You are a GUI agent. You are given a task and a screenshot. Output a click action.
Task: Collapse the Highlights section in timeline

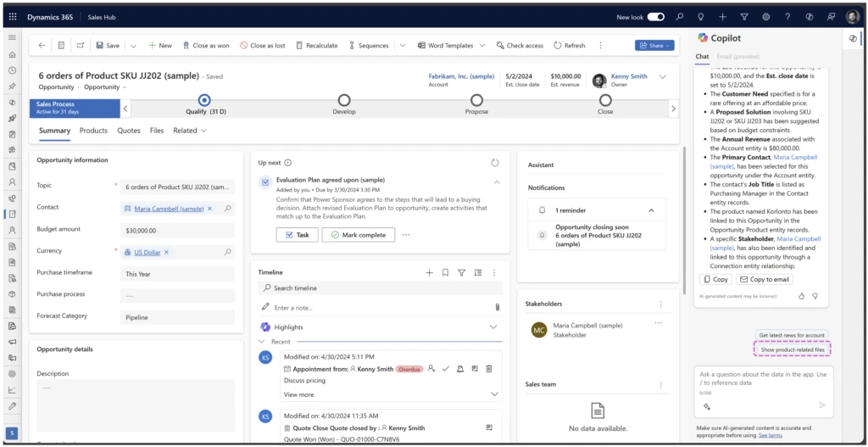coord(493,327)
